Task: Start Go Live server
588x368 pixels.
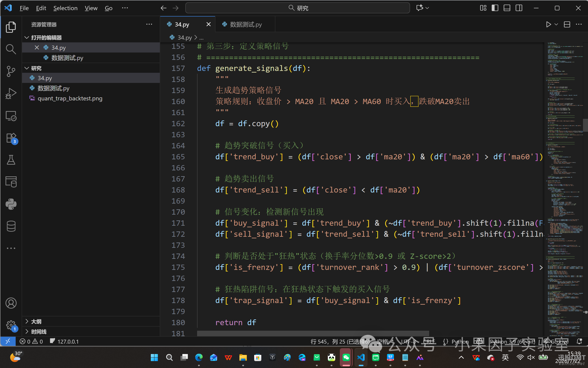Action: point(557,342)
